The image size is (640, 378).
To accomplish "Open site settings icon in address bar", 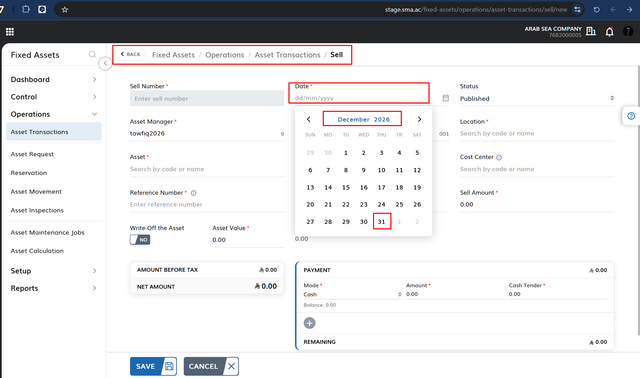I will pos(577,9).
